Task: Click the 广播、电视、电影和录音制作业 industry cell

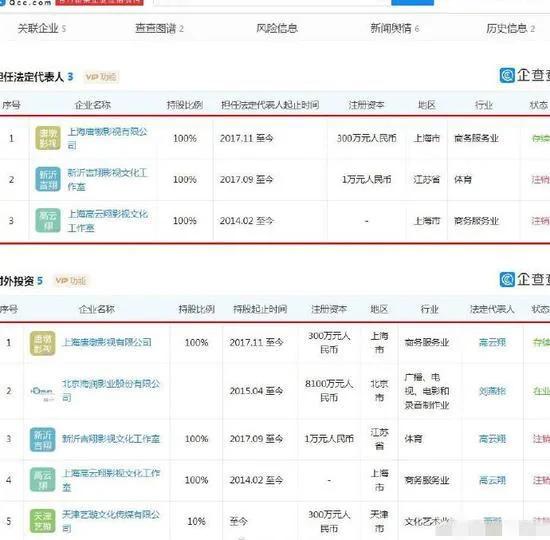Action: [427, 391]
